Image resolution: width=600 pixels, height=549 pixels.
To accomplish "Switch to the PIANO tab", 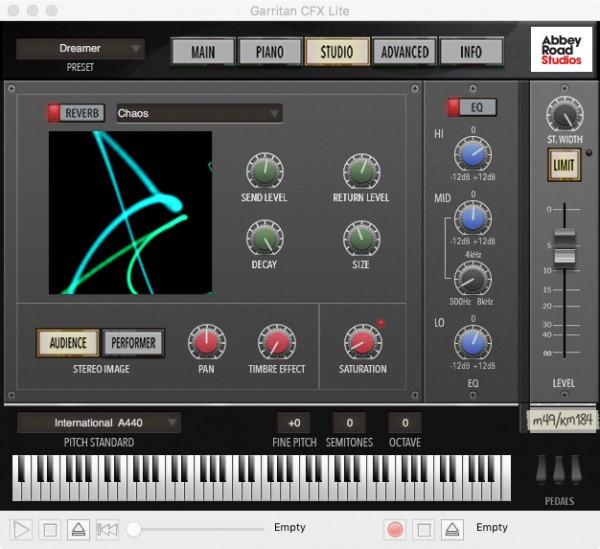I will coord(270,52).
